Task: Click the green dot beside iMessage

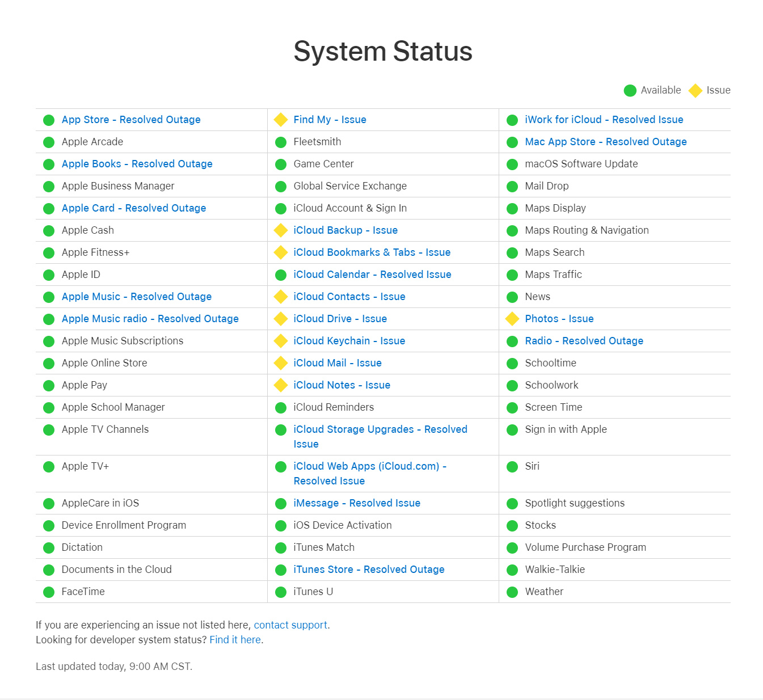Action: coord(281,504)
